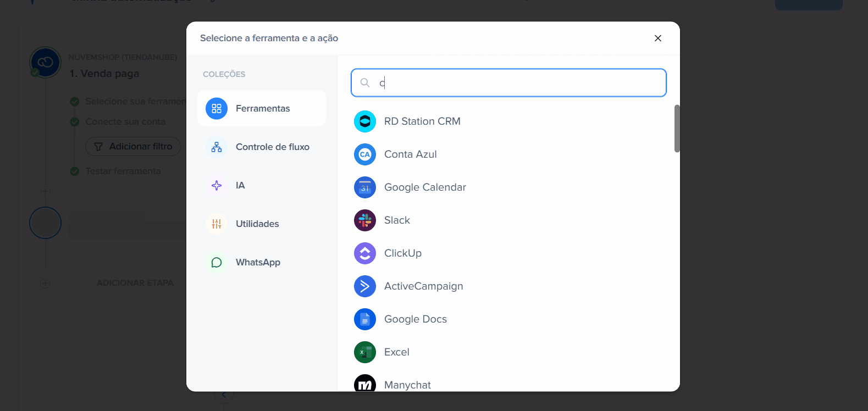Select the IA collection

coord(262,185)
